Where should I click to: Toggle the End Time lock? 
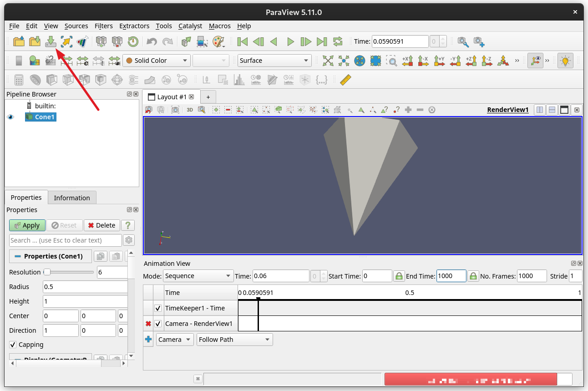[x=473, y=276]
